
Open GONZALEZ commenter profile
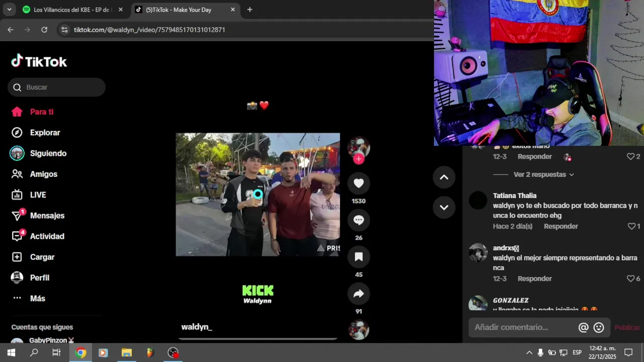(x=511, y=300)
